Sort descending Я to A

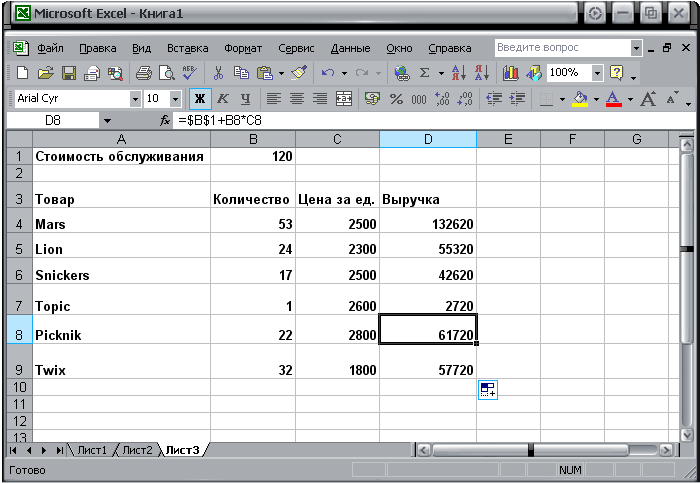point(482,72)
